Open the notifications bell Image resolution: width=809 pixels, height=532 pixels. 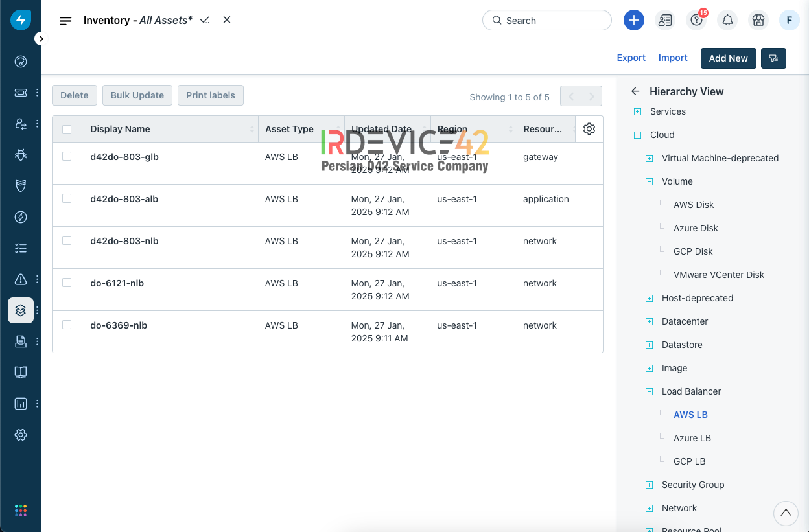(727, 20)
